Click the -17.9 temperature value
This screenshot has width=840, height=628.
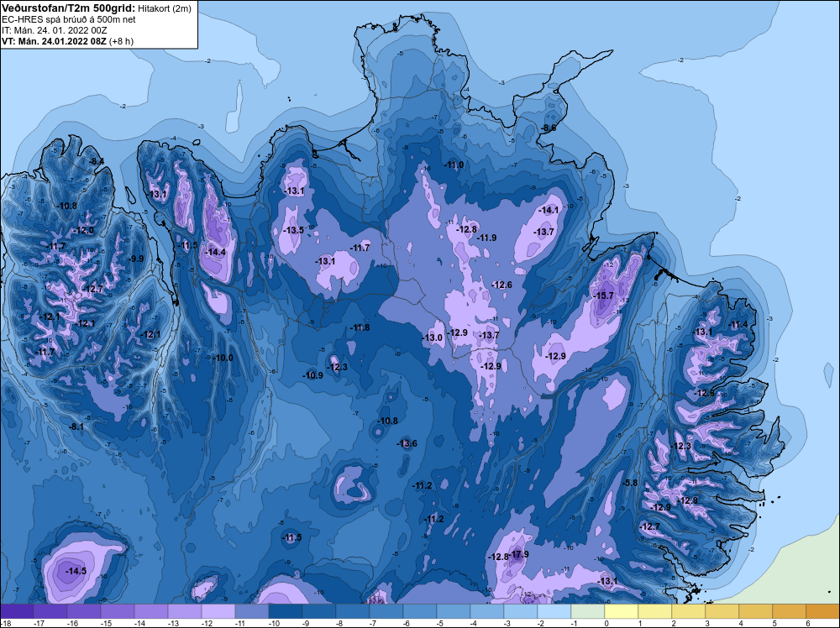518,554
